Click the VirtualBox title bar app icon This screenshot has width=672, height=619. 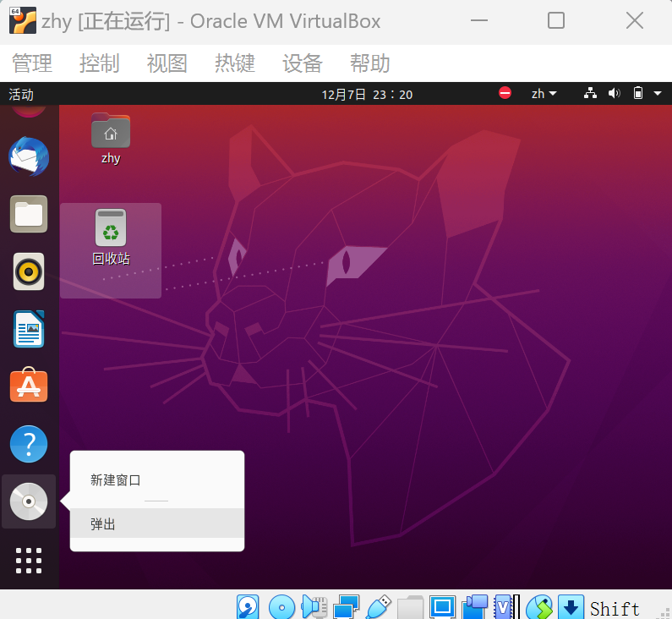coord(23,20)
